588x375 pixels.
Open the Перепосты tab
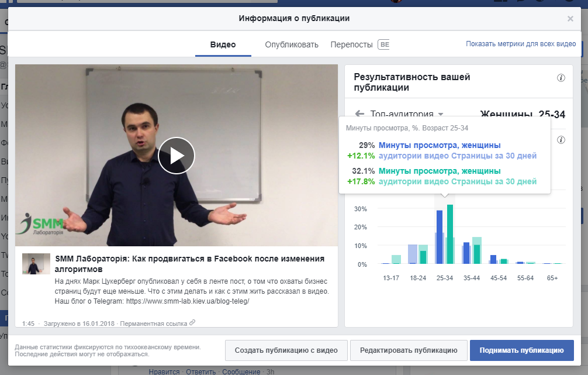(351, 44)
